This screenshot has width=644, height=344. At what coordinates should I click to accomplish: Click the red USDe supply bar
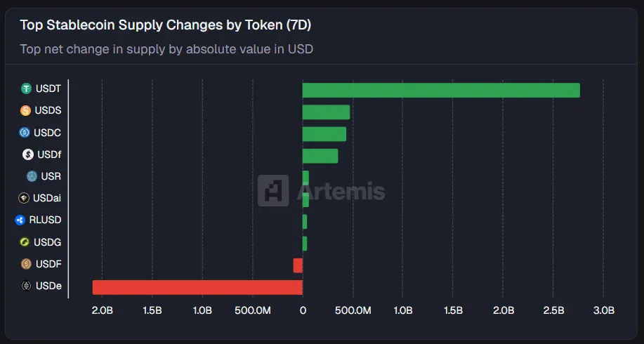[197, 287]
